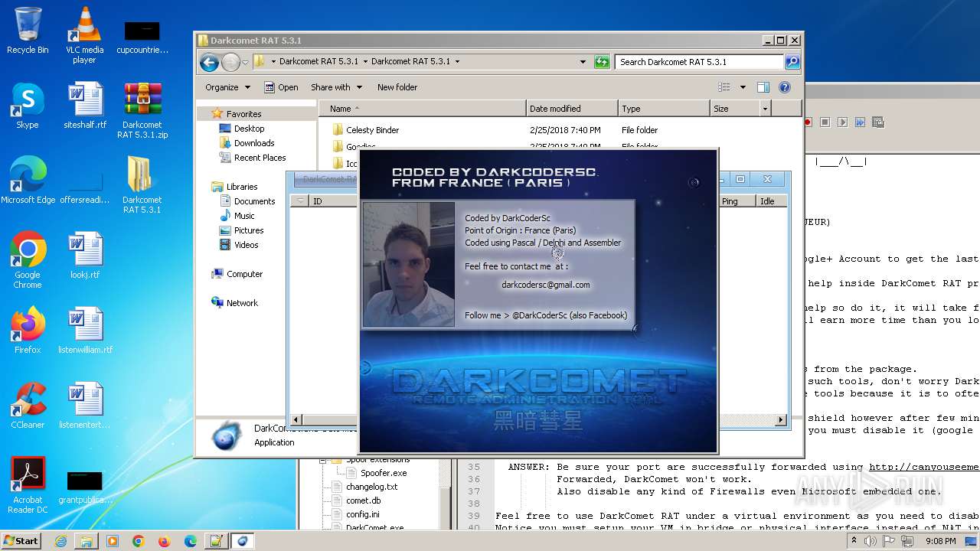Change view using the Explorer view icon

point(724,87)
